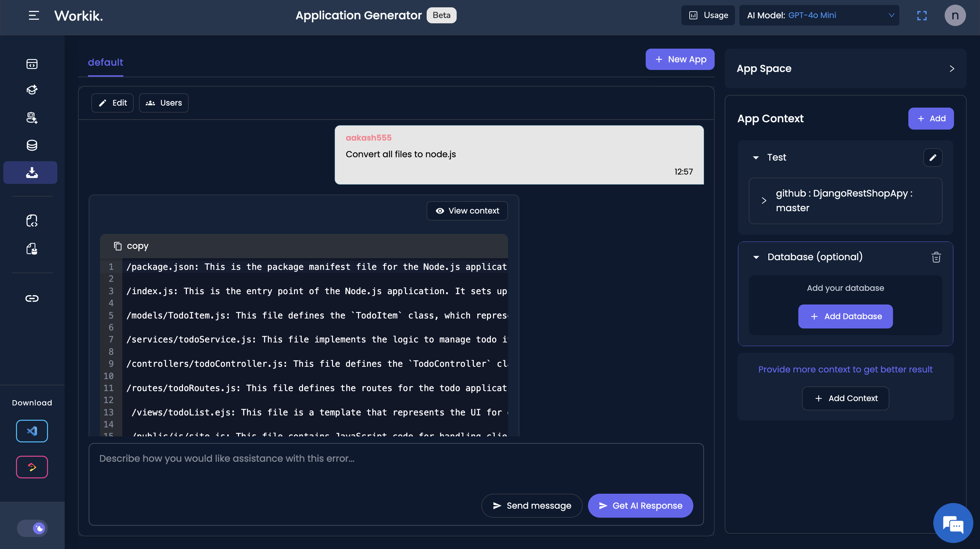This screenshot has width=980, height=549.
Task: Click the Application Generator title
Action: 358,15
